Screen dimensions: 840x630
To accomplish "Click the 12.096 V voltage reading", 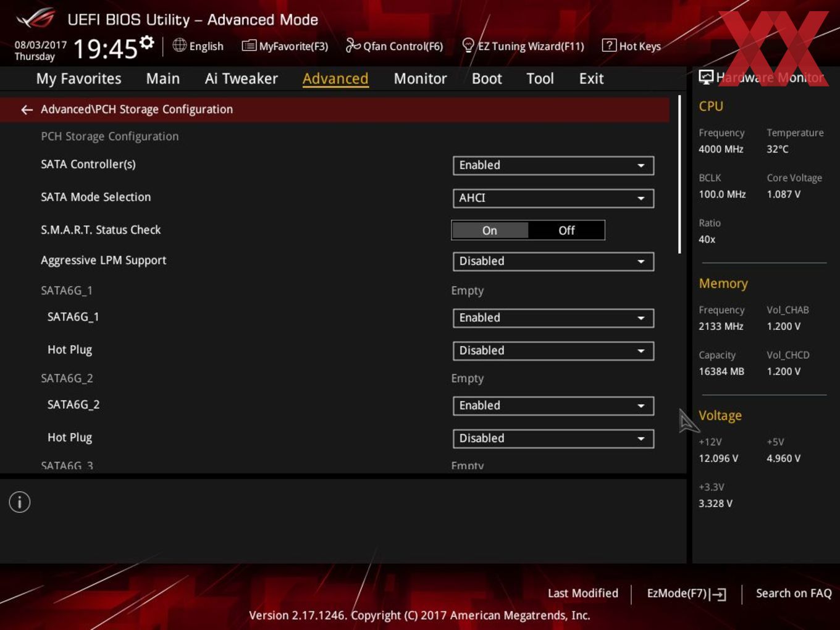I will 718,458.
